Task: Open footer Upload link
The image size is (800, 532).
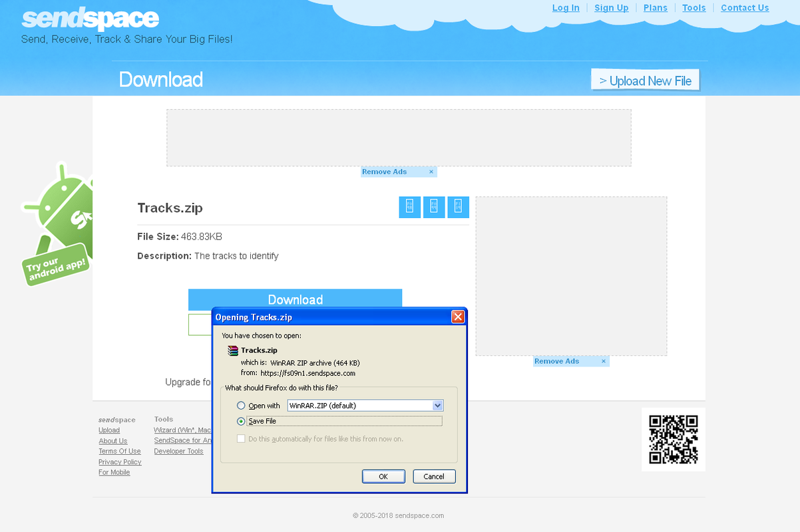Action: 109,430
